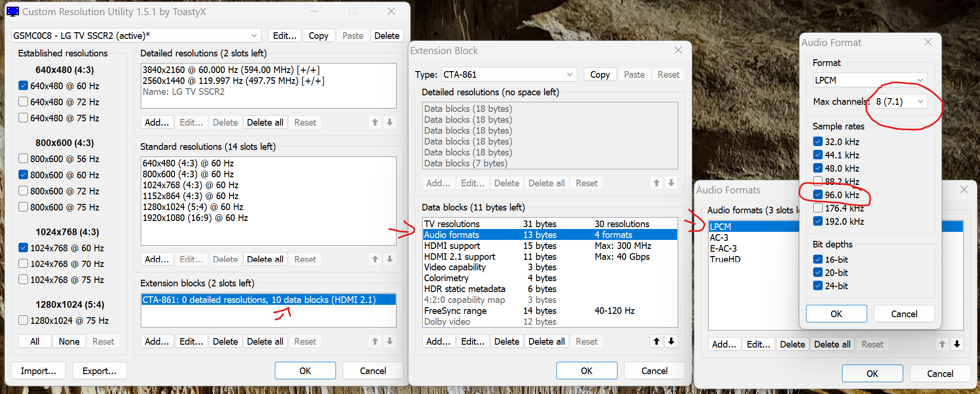The width and height of the screenshot is (980, 394).
Task: Move data block down in Extension Block
Action: 671,341
